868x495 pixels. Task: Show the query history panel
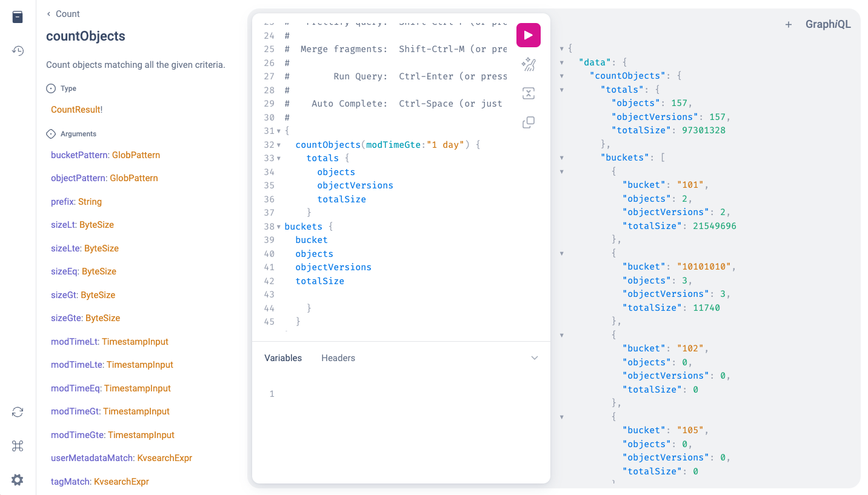click(x=18, y=51)
